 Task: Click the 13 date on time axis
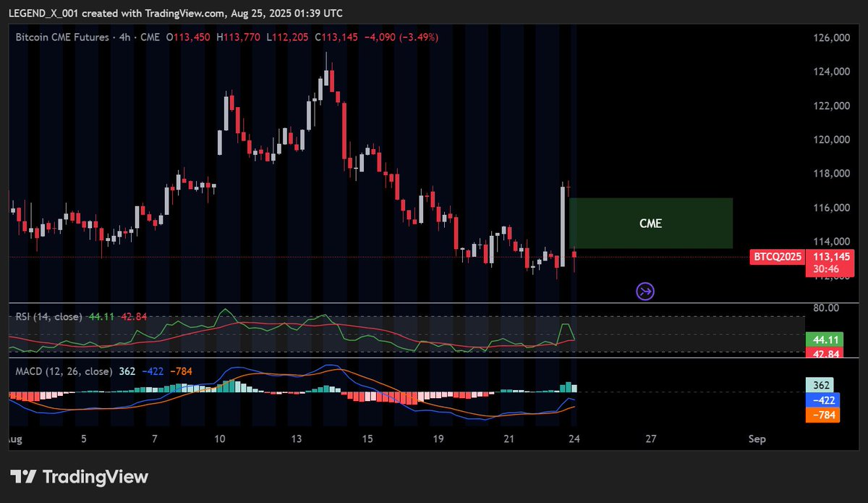297,439
